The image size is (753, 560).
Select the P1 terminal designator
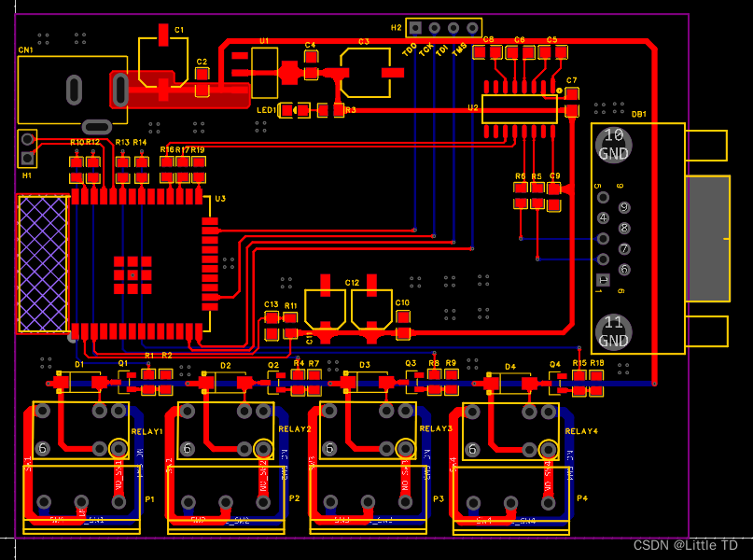(x=150, y=499)
